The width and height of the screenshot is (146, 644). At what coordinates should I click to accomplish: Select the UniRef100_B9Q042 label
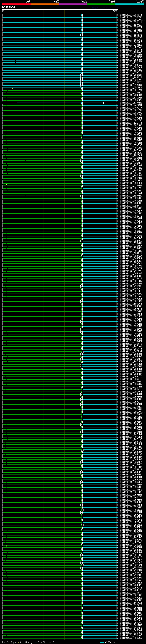(x=131, y=135)
